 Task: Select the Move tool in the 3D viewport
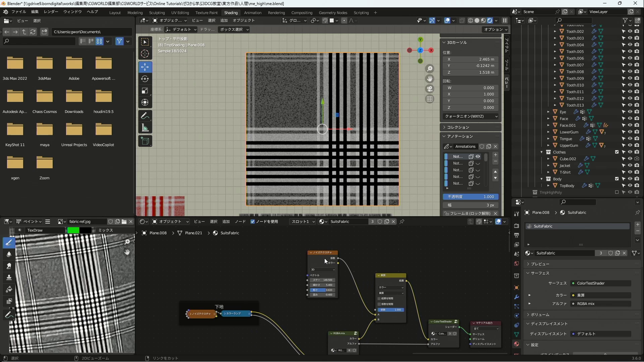(145, 67)
